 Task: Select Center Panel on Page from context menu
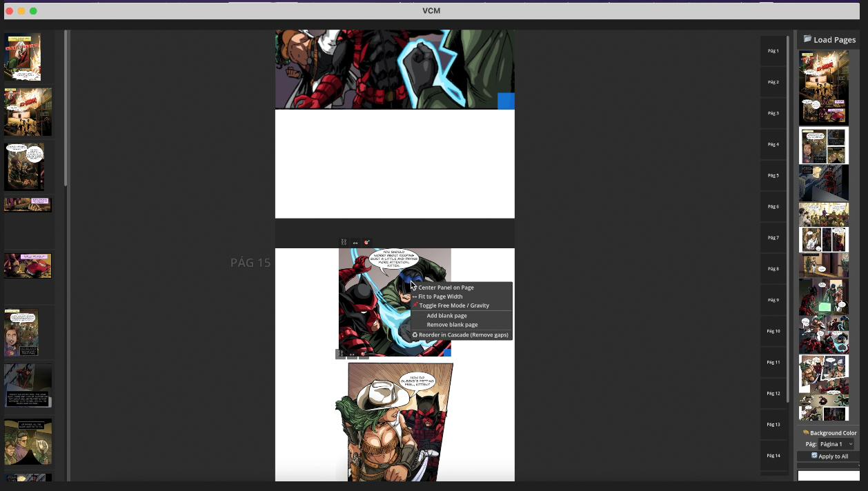462,288
